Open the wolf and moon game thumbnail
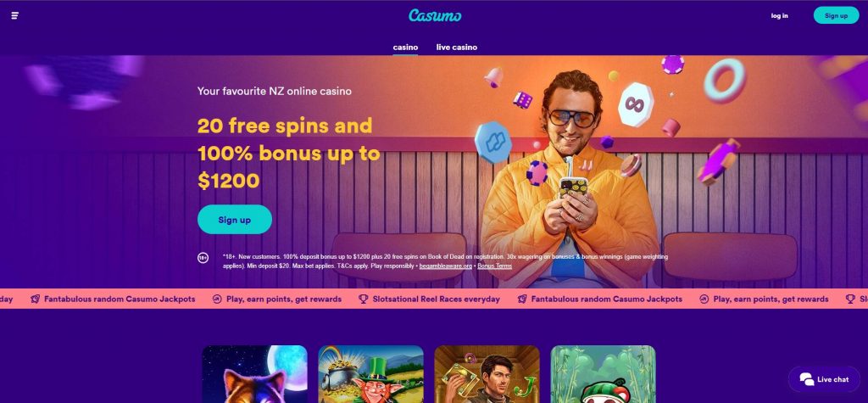The image size is (868, 403). (x=254, y=374)
